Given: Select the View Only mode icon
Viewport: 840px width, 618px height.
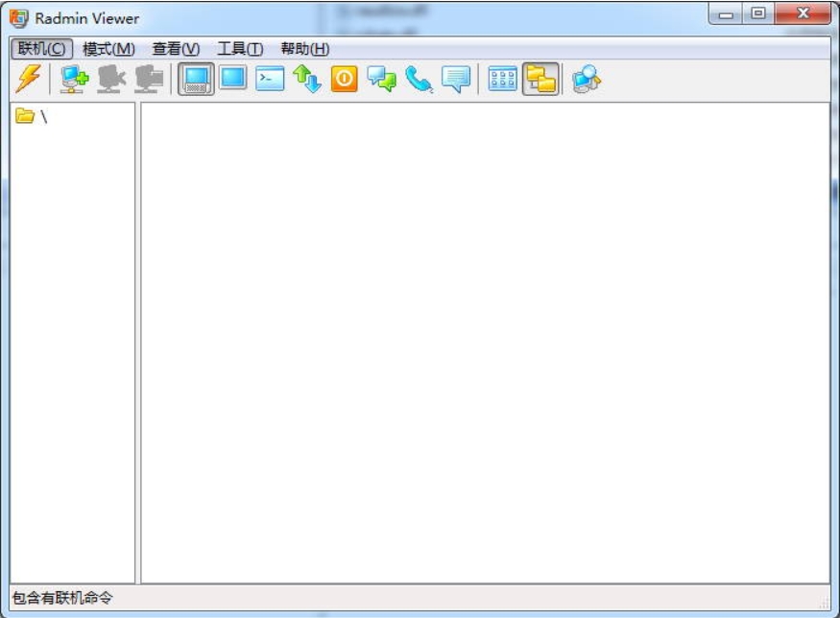Looking at the screenshot, I should (233, 78).
